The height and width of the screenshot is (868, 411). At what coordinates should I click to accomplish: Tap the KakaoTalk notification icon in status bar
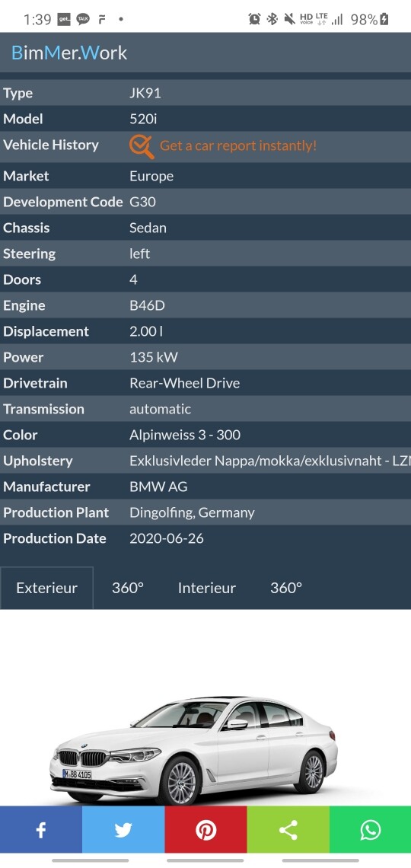tap(83, 19)
